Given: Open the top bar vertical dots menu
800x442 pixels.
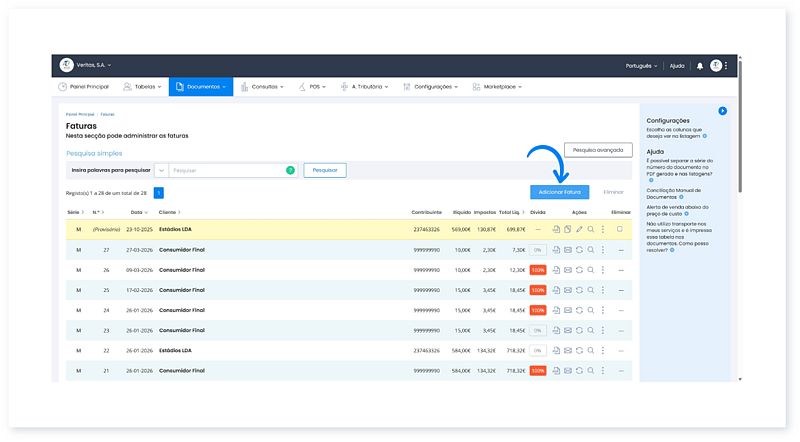Looking at the screenshot, I should coord(726,65).
